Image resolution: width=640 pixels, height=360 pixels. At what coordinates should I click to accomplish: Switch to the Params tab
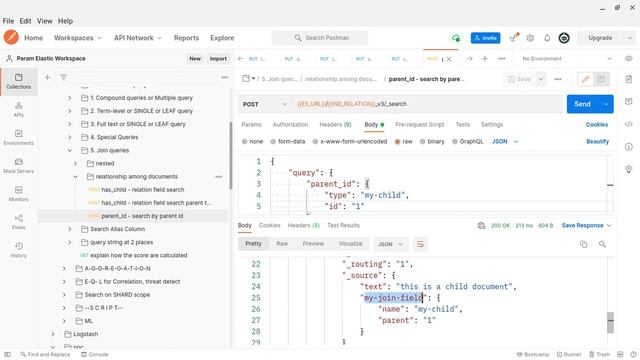(x=251, y=124)
